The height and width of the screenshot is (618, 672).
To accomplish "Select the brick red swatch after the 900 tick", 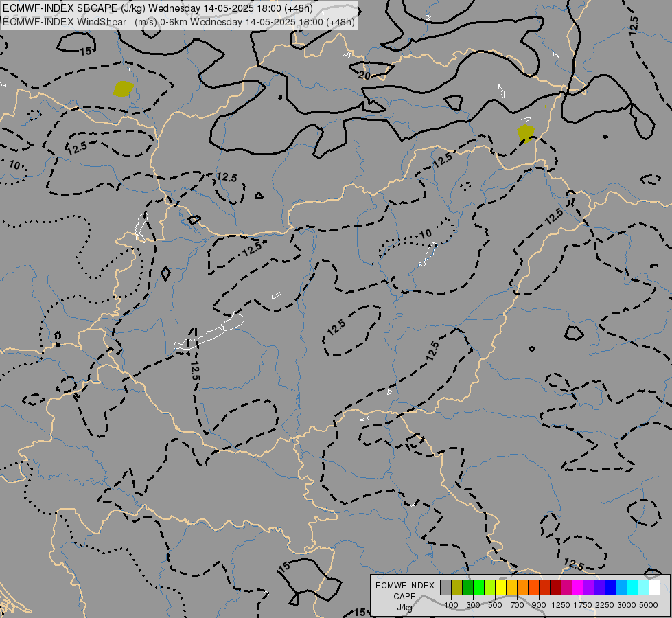I will click(x=545, y=587).
